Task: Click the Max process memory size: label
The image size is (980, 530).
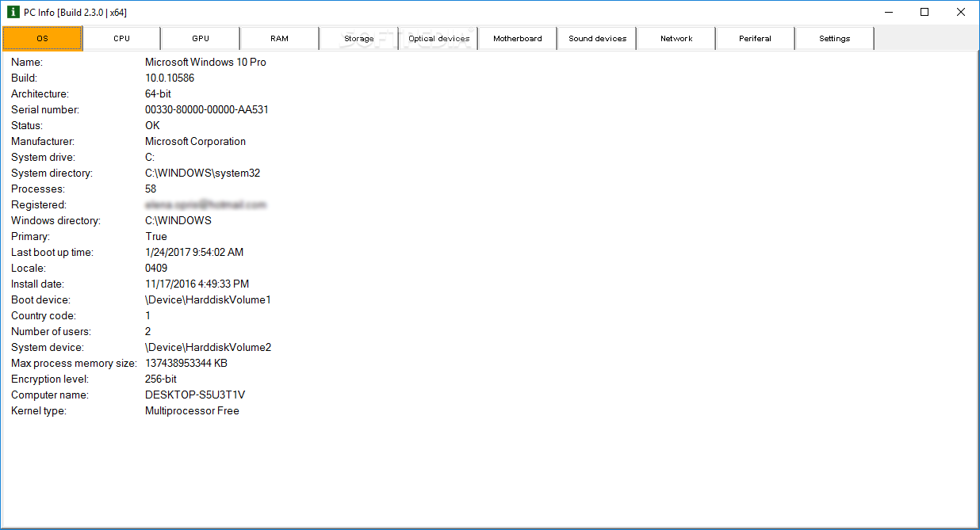Action: pyautogui.click(x=75, y=363)
